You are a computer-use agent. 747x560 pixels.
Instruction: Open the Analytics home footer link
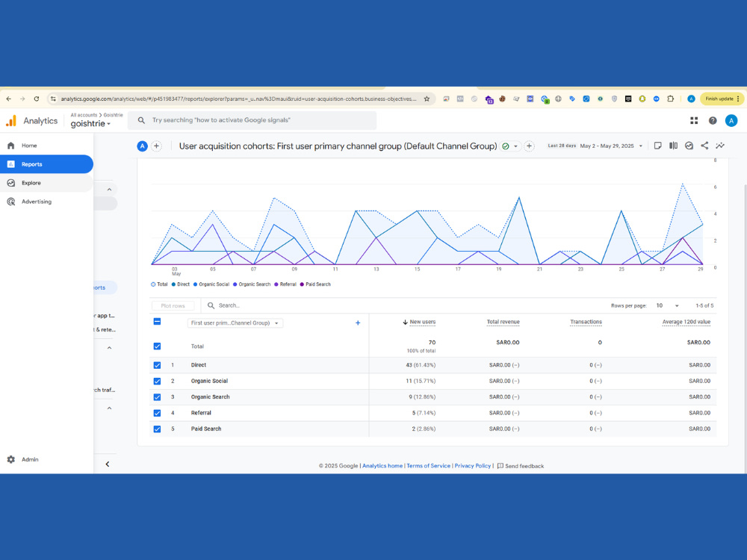pos(382,466)
